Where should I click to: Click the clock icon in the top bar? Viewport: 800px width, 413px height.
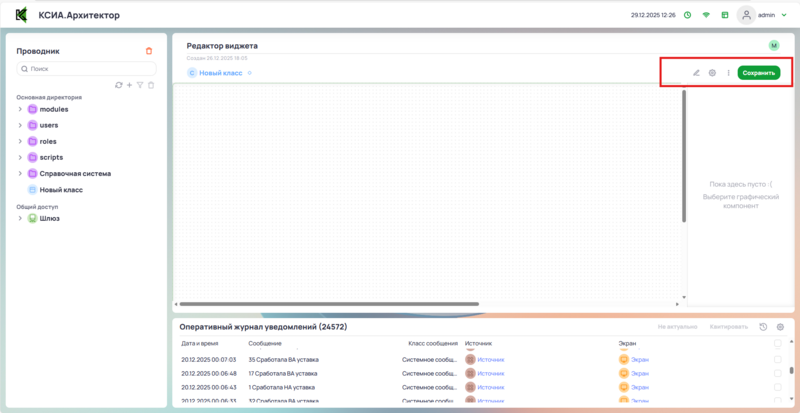click(687, 15)
